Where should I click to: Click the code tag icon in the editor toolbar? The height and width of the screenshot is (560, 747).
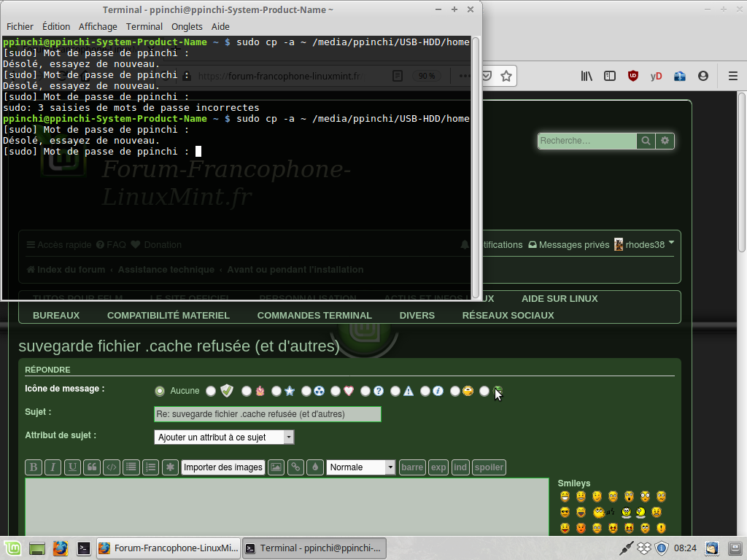click(x=112, y=467)
